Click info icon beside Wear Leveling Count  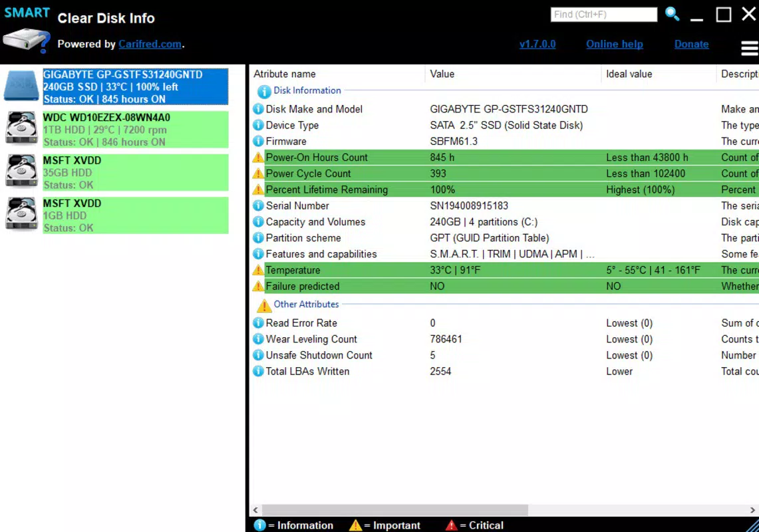tap(259, 339)
